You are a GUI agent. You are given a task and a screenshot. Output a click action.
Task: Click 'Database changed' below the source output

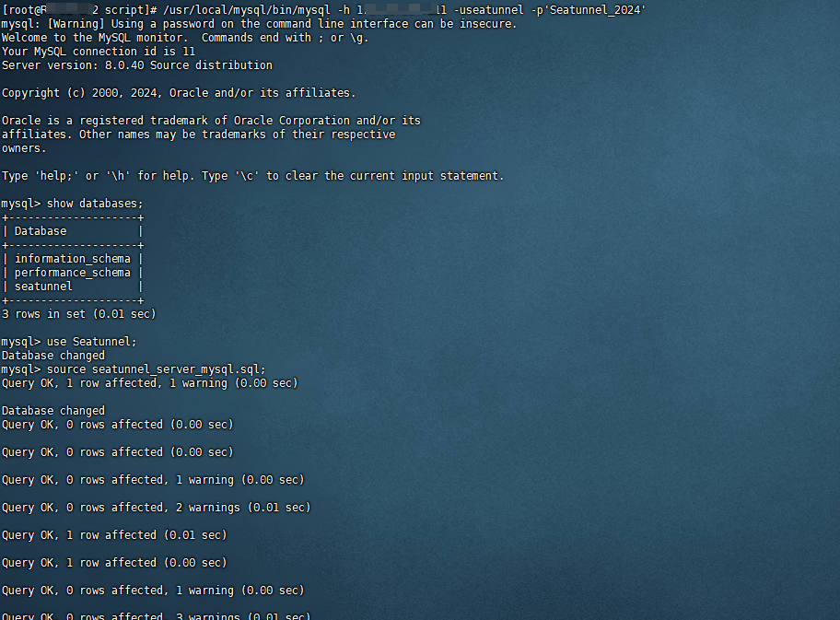click(53, 411)
